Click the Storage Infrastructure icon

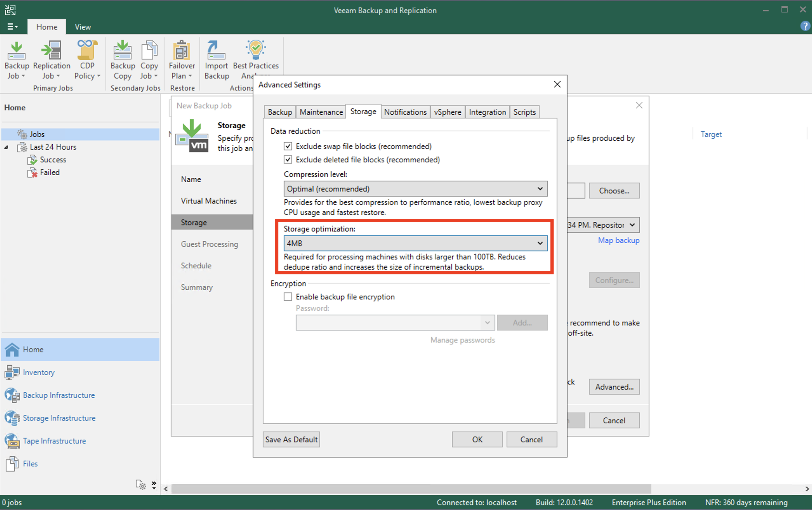point(12,418)
